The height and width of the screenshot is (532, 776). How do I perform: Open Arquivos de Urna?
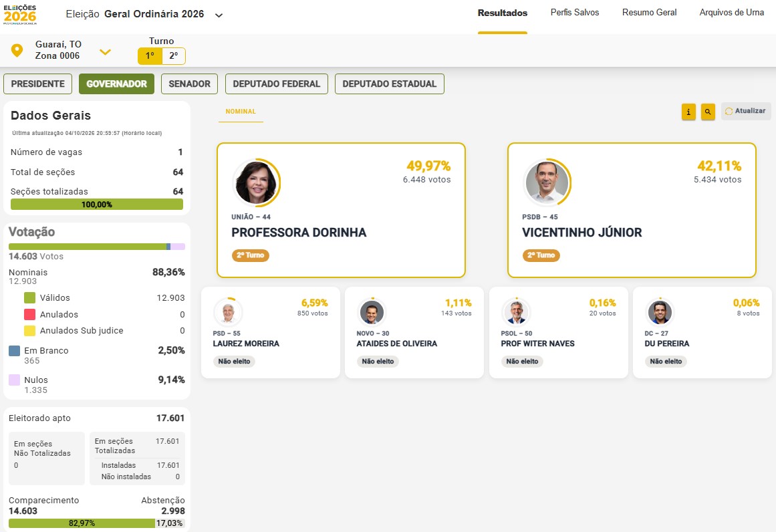[x=731, y=13]
